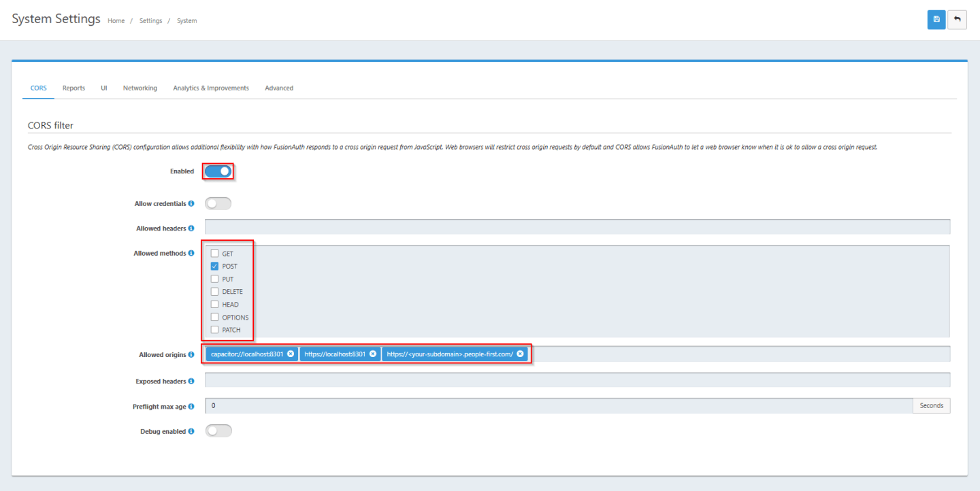Click the Debug enabled info icon
The image size is (980, 491).
click(x=191, y=431)
